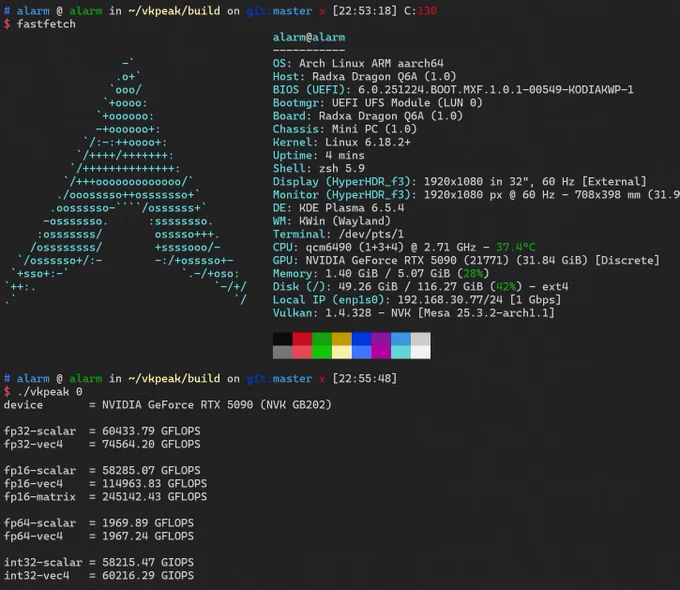Click the Arch Linux ASCII art logo
The width and height of the screenshot is (680, 590).
[126, 182]
